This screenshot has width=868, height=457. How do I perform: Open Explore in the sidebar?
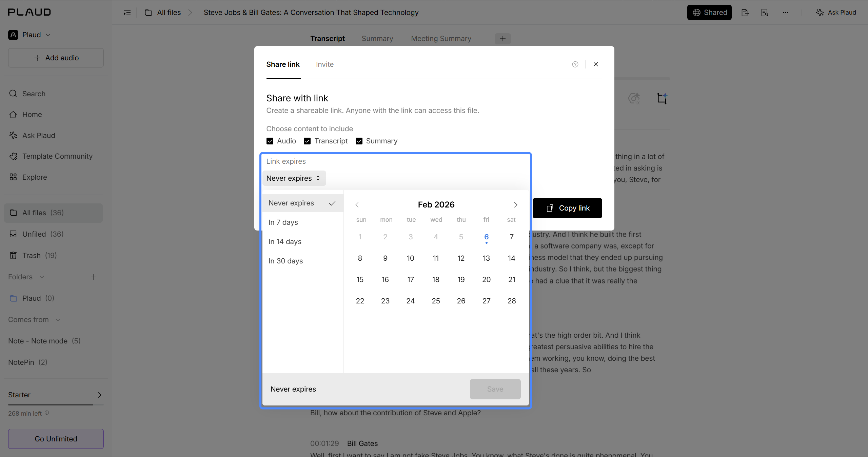coord(28,177)
